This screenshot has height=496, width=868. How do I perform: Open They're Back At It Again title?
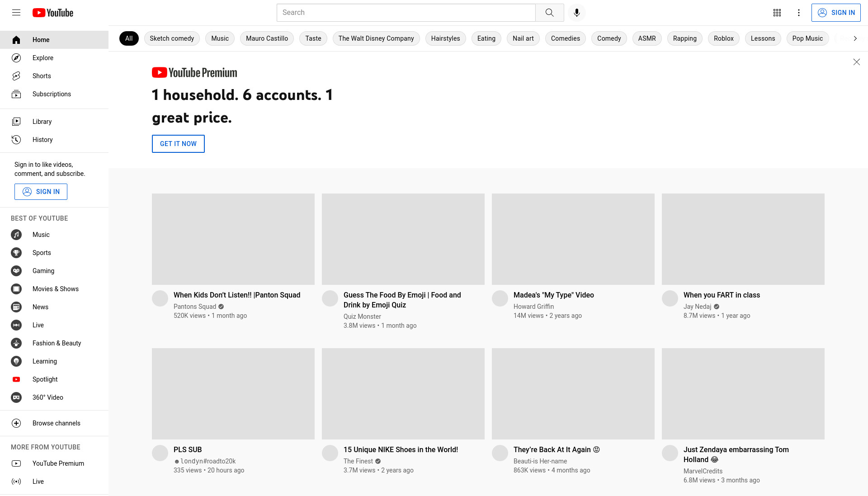tap(557, 449)
